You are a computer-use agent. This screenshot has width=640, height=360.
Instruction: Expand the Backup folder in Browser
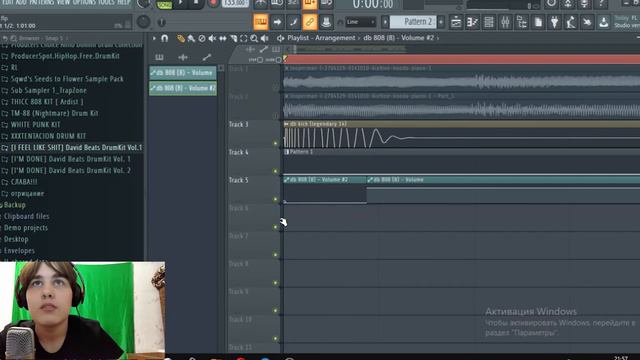coord(15,205)
